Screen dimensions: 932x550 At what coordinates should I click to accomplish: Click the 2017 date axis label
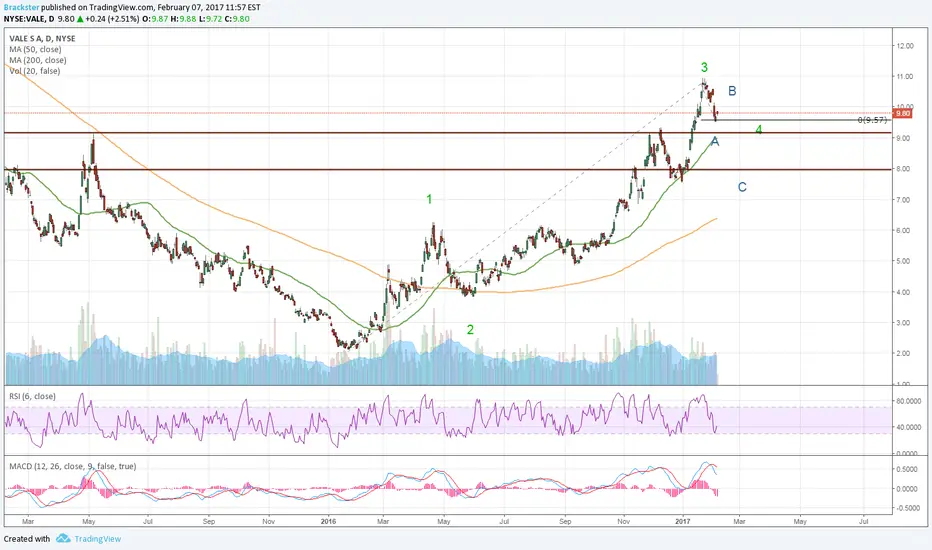point(682,521)
